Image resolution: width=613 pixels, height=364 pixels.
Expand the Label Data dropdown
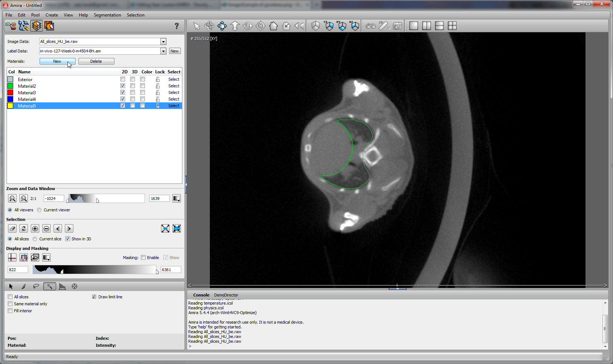coord(163,51)
